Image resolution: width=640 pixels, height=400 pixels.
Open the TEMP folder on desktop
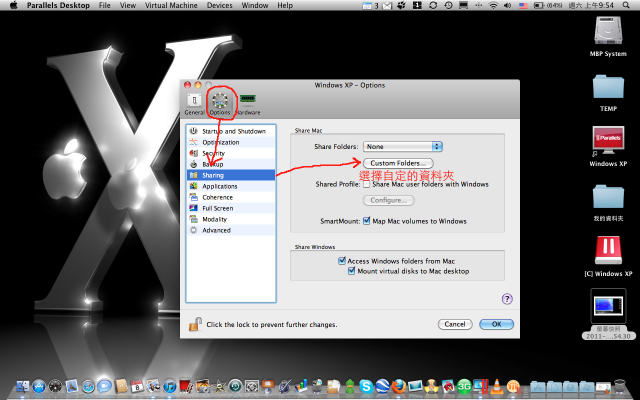pyautogui.click(x=608, y=93)
